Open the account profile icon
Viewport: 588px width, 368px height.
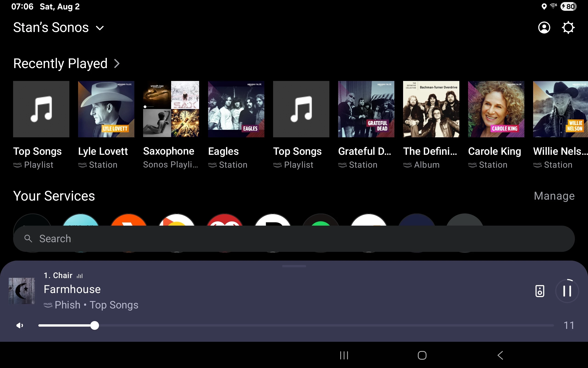tap(544, 28)
